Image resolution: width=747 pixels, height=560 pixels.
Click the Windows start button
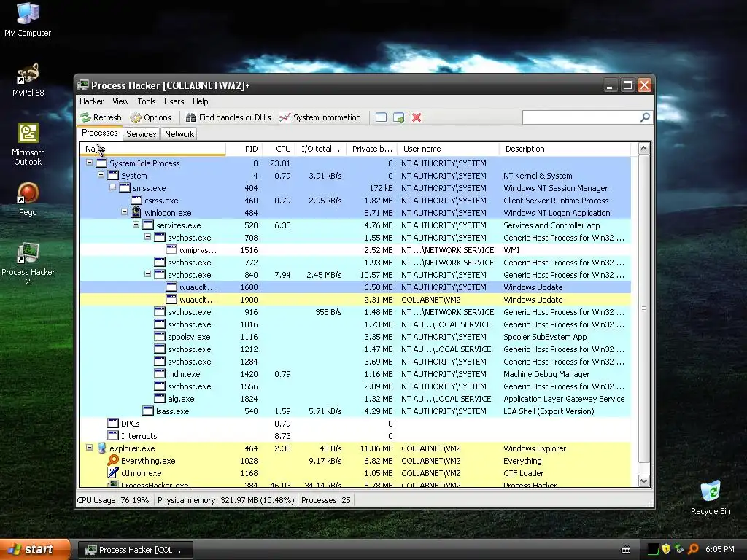(x=35, y=550)
